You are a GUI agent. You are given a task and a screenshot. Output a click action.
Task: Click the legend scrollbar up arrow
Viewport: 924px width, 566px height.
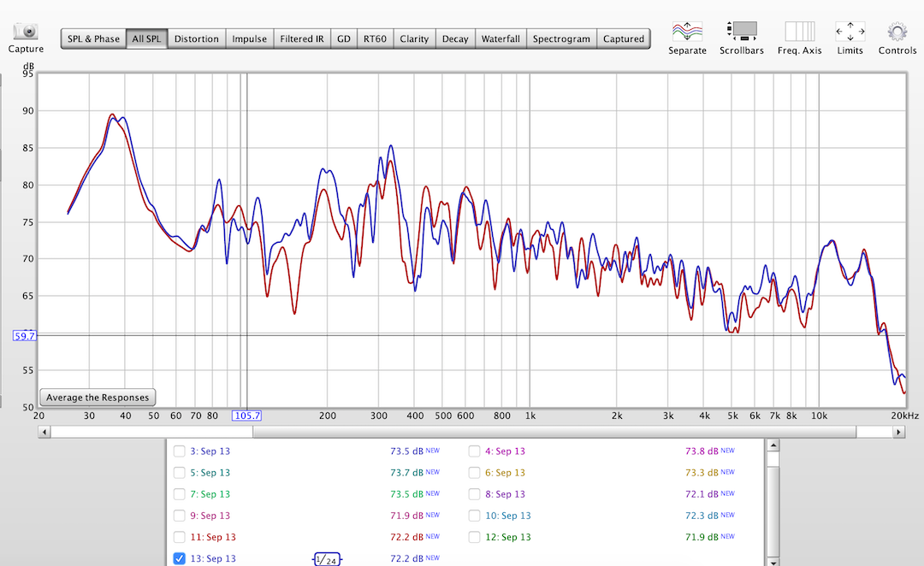(x=773, y=445)
